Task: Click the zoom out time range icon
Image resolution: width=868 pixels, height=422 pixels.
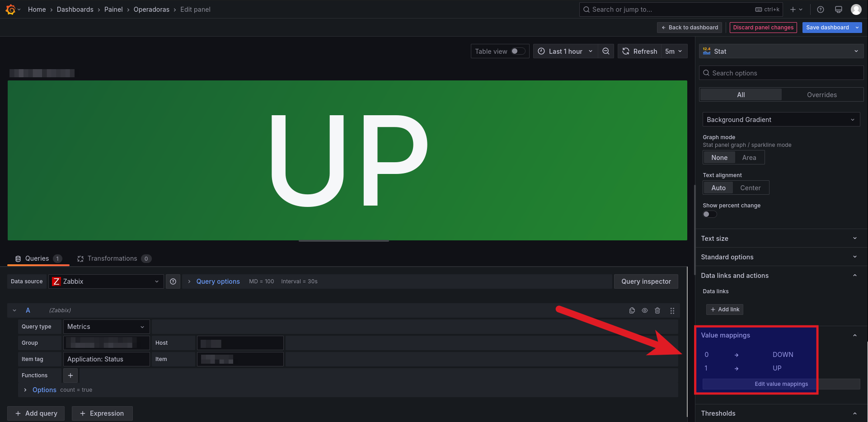Action: pos(606,52)
